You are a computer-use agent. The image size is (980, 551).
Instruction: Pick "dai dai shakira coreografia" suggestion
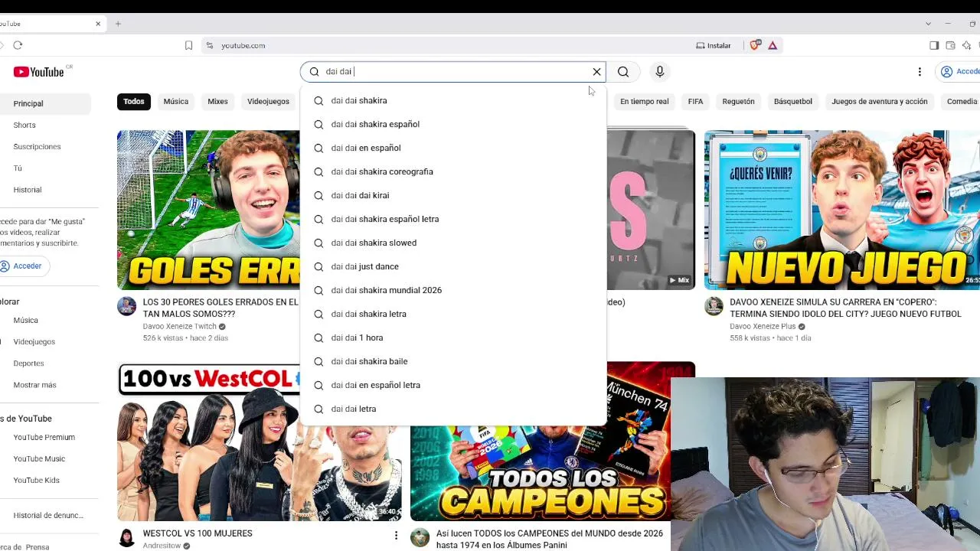point(453,171)
